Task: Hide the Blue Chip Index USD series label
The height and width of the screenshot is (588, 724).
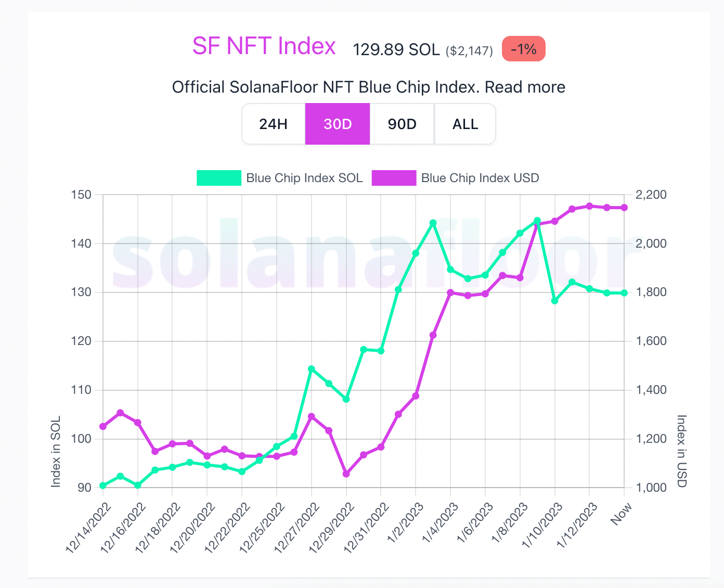Action: pyautogui.click(x=480, y=178)
